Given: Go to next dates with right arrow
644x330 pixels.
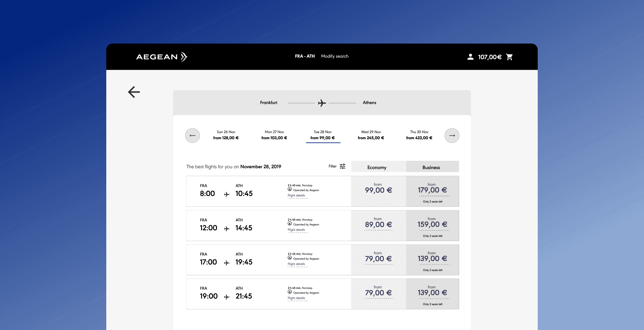Looking at the screenshot, I should pos(452,136).
